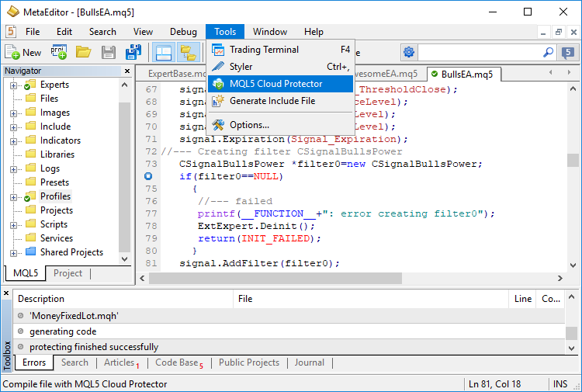Click the Save floppy disk icon
The height and width of the screenshot is (392, 582).
[109, 52]
